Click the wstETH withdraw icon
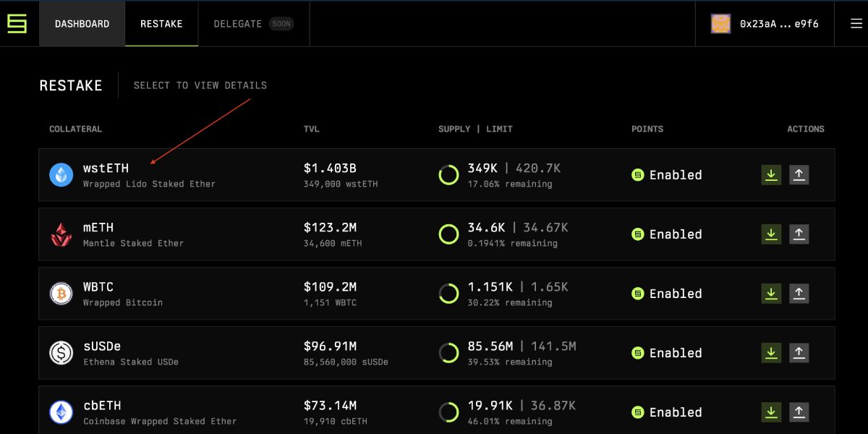The height and width of the screenshot is (434, 868). (x=799, y=174)
